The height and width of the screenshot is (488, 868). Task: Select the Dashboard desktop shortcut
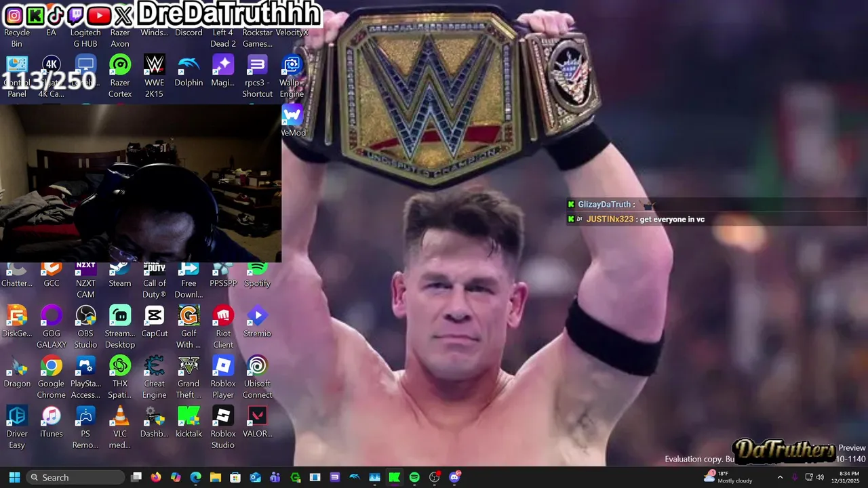[155, 422]
